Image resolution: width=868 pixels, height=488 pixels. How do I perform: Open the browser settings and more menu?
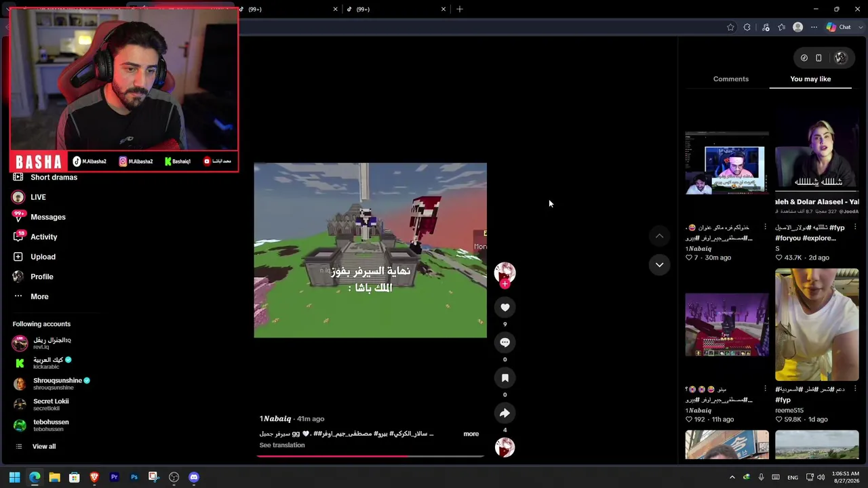814,27
